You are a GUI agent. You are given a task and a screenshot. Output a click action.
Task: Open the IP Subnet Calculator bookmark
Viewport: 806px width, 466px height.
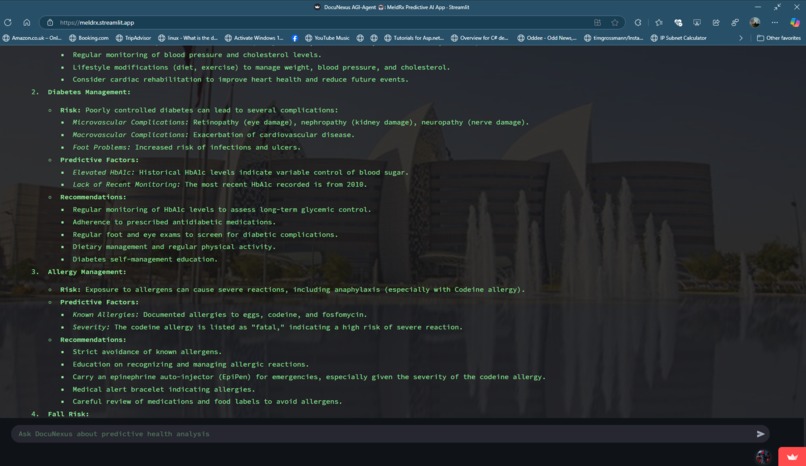click(679, 38)
